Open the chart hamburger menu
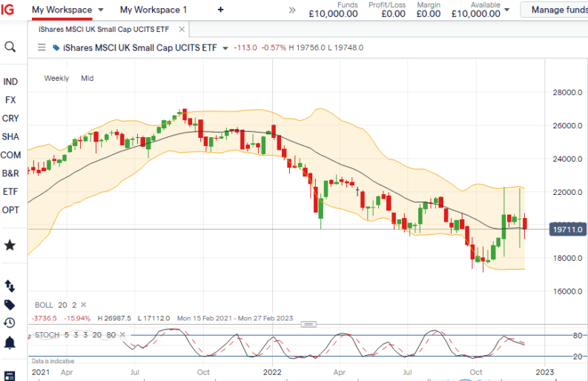The width and height of the screenshot is (588, 381). point(42,47)
